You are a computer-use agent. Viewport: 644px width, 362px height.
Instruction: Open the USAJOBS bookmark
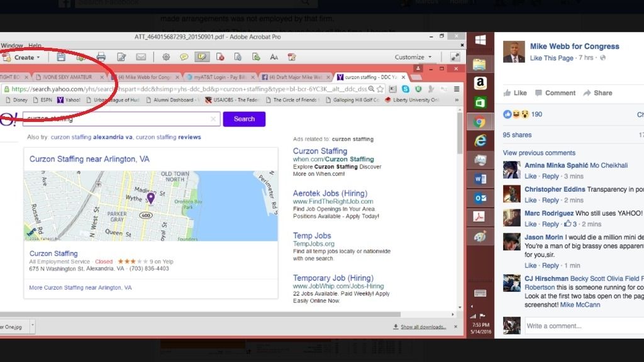(x=233, y=100)
